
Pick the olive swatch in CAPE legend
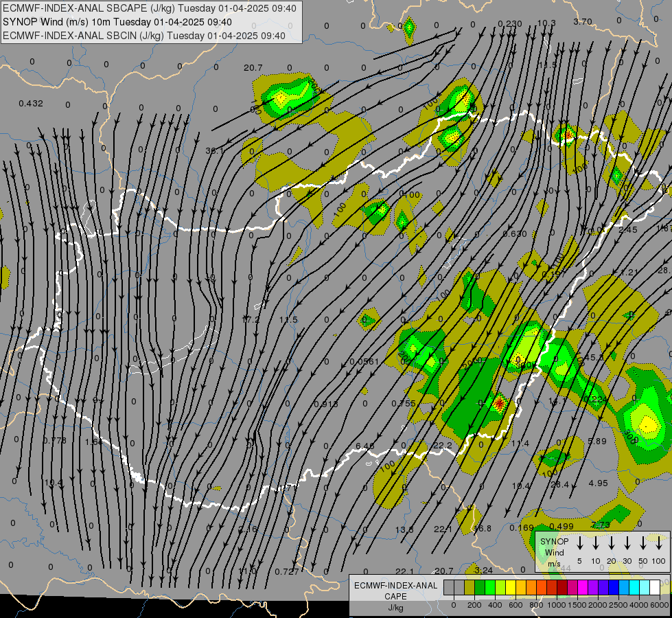[470, 587]
